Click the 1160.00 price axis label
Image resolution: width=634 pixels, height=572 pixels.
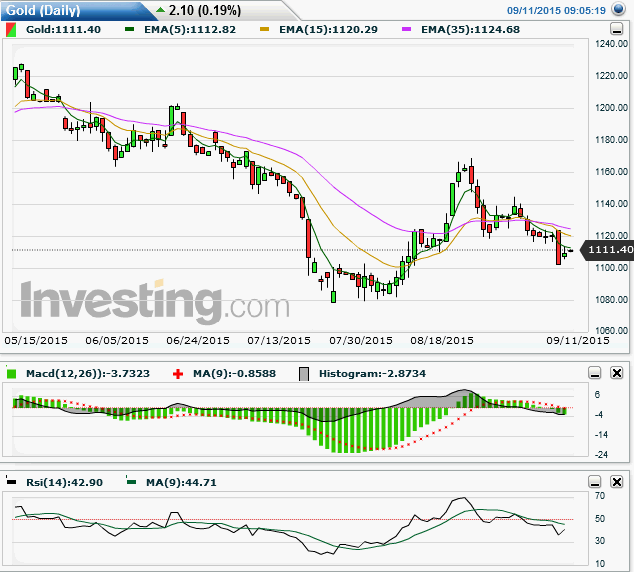[611, 171]
